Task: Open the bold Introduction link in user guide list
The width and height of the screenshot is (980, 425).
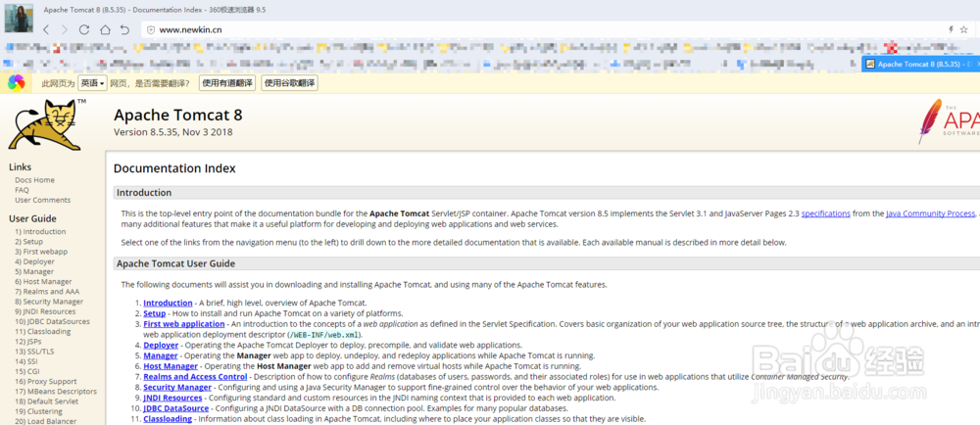Action: (168, 303)
